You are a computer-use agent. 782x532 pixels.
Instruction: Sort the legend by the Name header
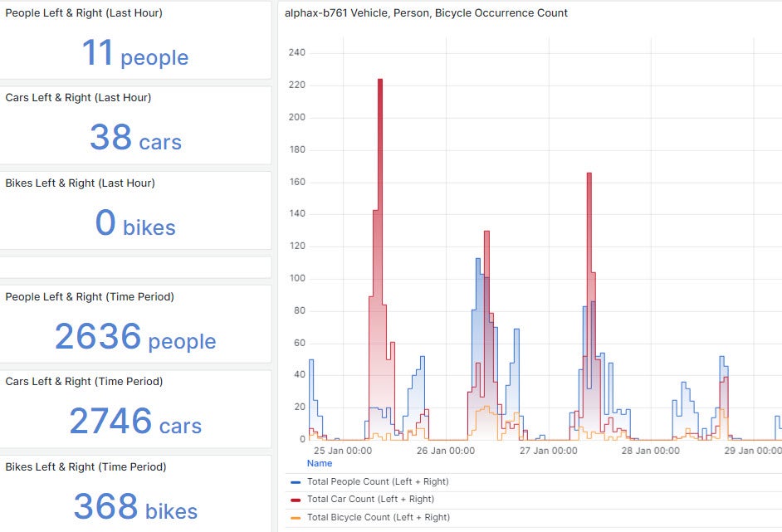[320, 463]
